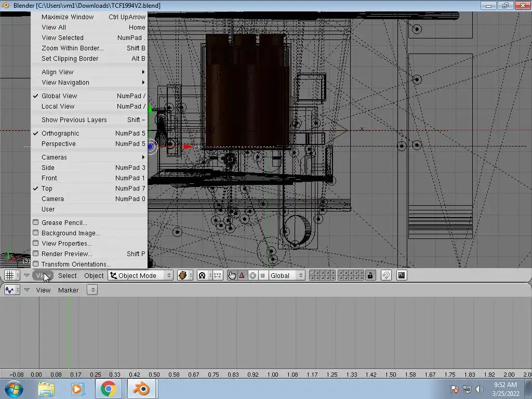Click the blue Z-axis manipulator dot

tap(150, 147)
